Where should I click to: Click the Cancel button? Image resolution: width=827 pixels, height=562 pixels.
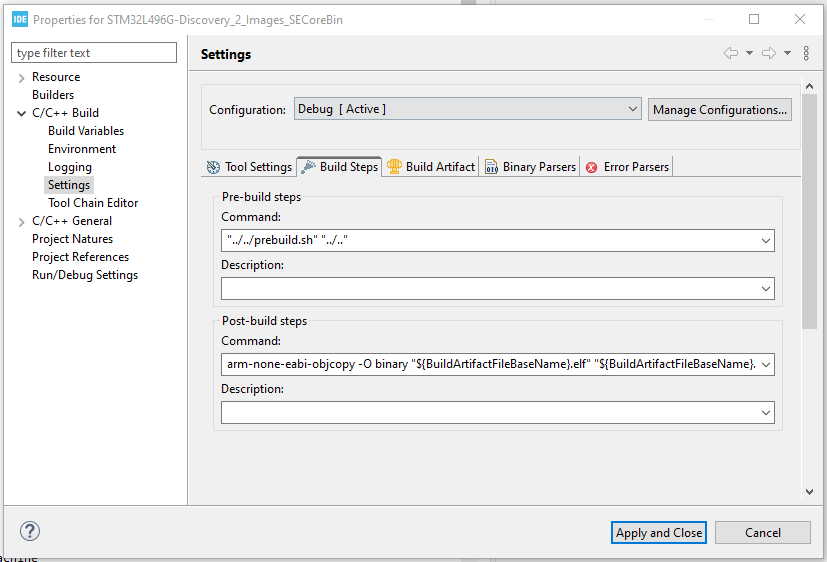pyautogui.click(x=763, y=532)
